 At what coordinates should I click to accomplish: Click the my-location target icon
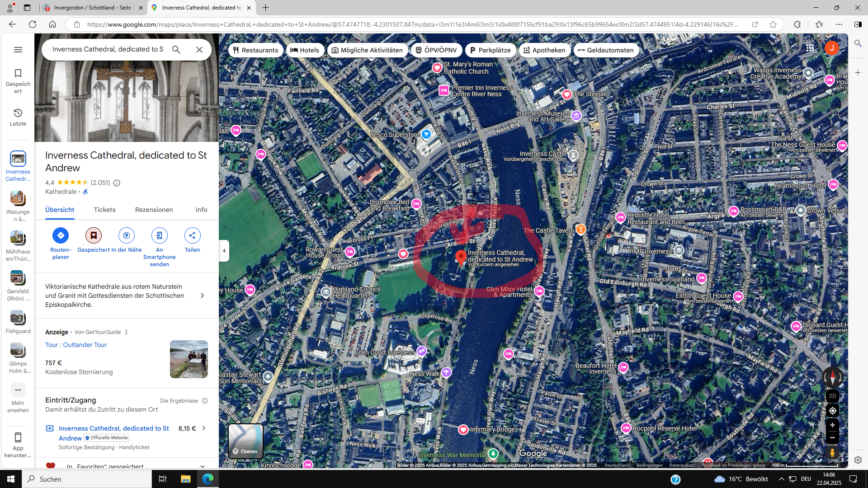click(832, 411)
